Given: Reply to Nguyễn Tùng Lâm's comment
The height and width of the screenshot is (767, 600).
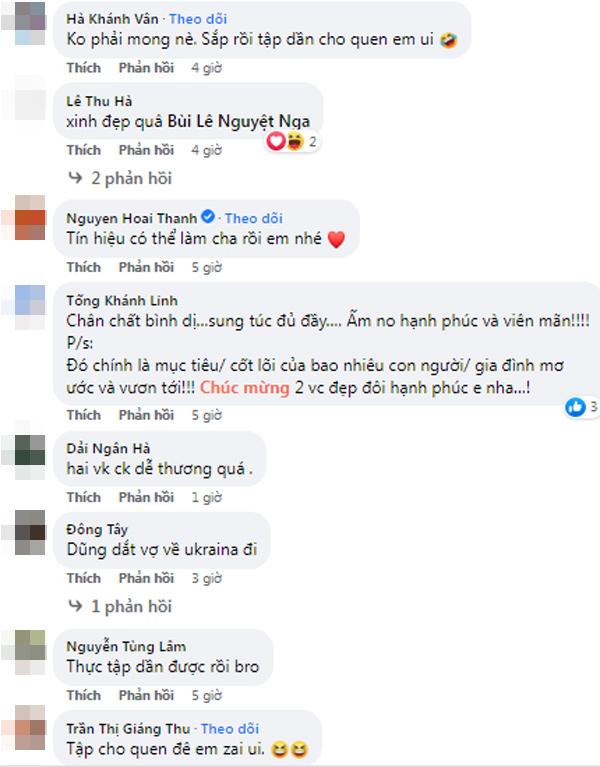Looking at the screenshot, I should (146, 695).
